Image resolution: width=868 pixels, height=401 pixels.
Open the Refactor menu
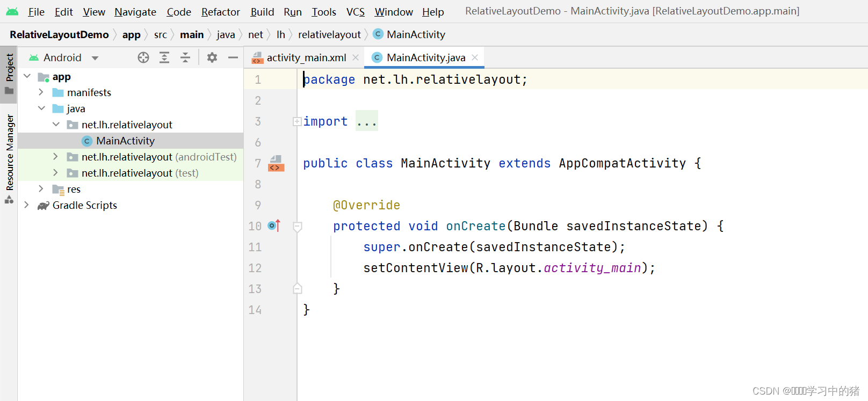tap(221, 12)
